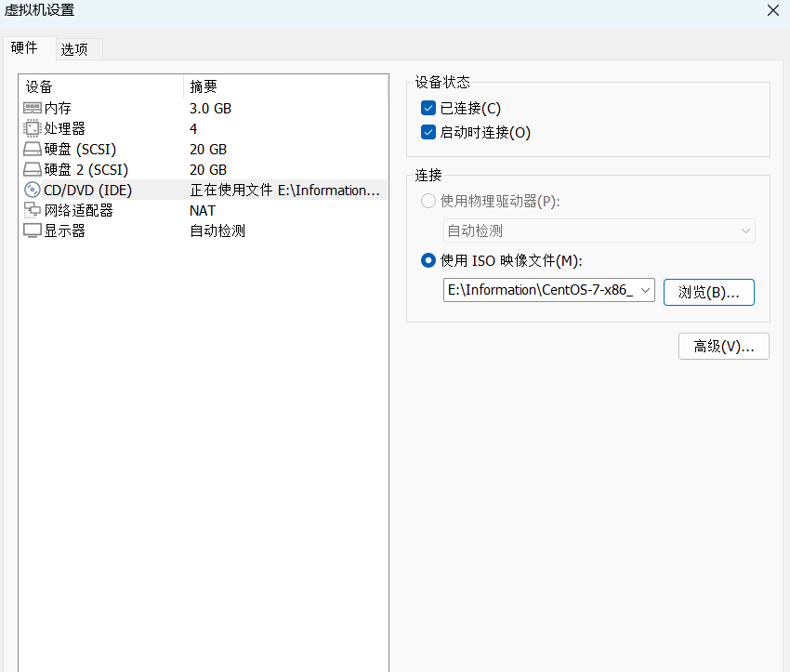Switch to the 选项 tab
Viewport: 790px width, 672px height.
[x=74, y=49]
